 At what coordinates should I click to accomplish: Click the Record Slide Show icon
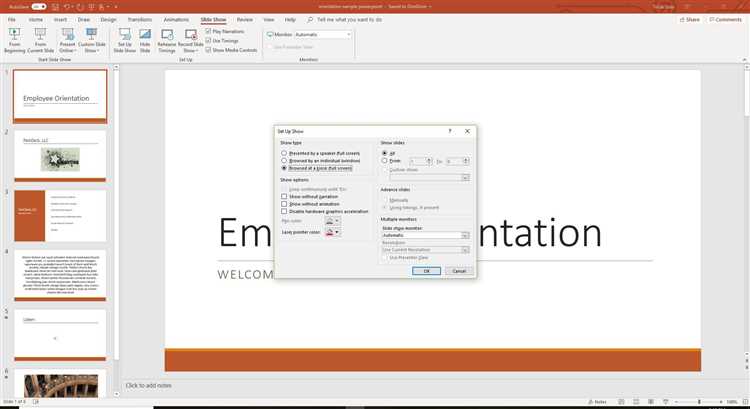click(x=190, y=35)
